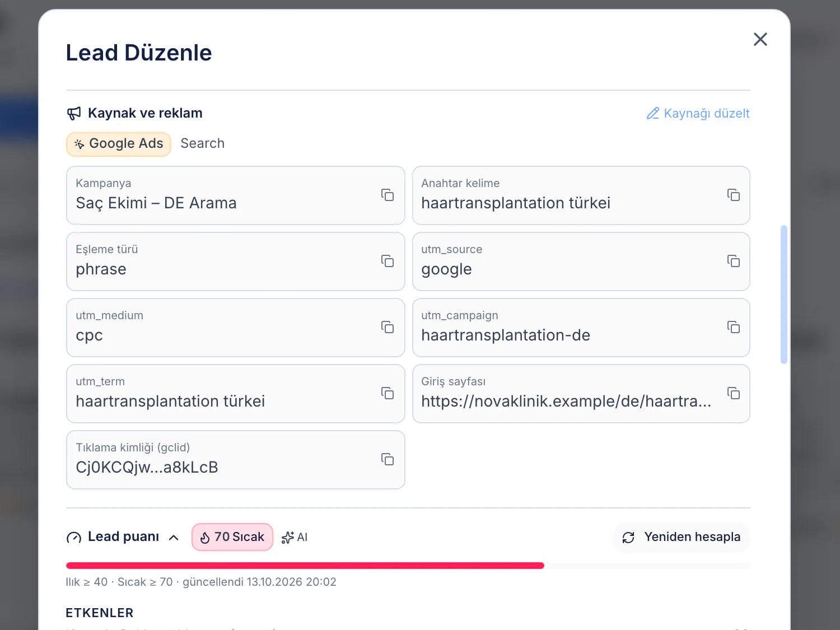This screenshot has width=840, height=630.
Task: Copy the gclid click ID
Action: point(388,459)
